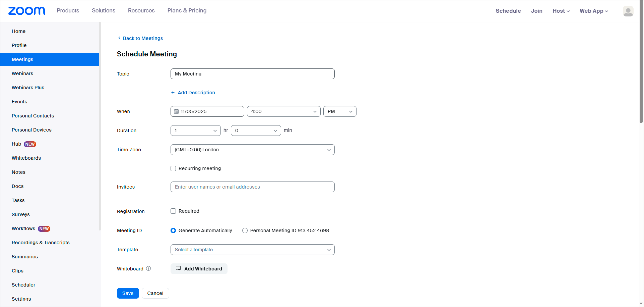Open the user profile avatar menu

click(628, 11)
